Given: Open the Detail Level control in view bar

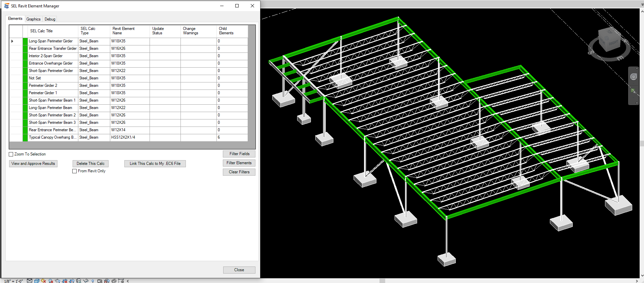Looking at the screenshot, I should [x=30, y=281].
